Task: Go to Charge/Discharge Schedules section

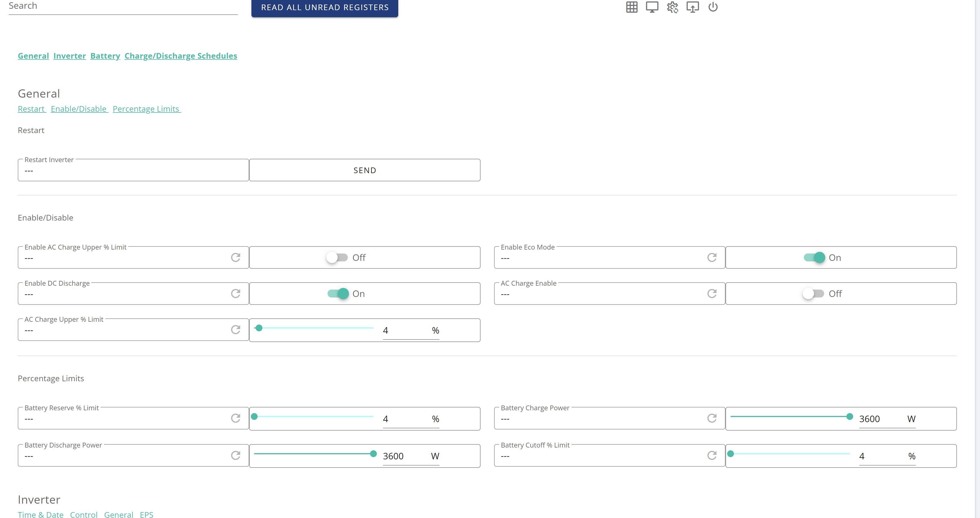Action: click(181, 56)
